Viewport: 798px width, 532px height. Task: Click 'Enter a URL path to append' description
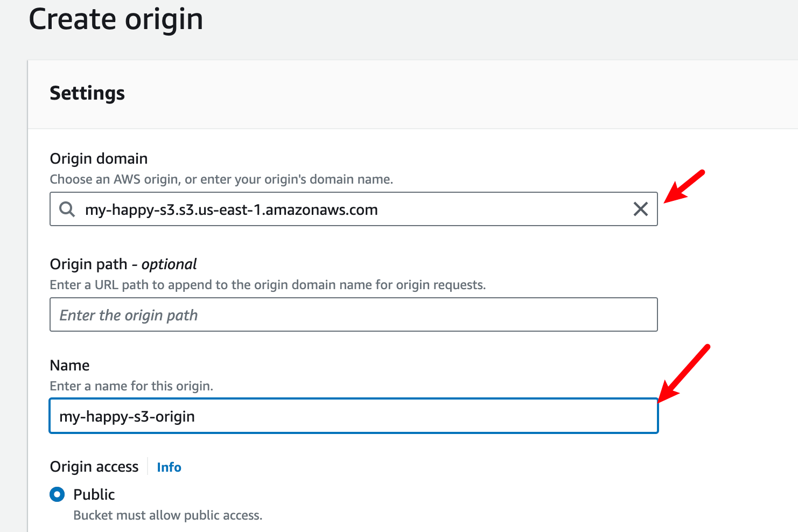pyautogui.click(x=268, y=285)
